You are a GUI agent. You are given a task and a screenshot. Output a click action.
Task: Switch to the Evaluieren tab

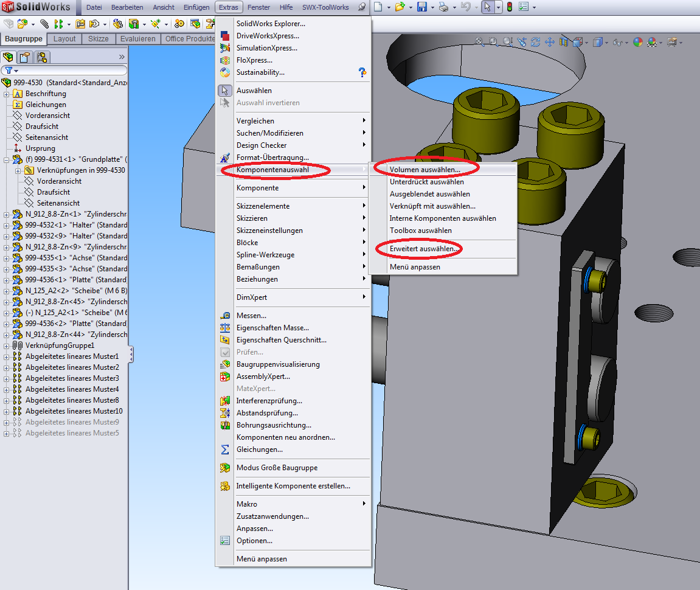tap(138, 39)
